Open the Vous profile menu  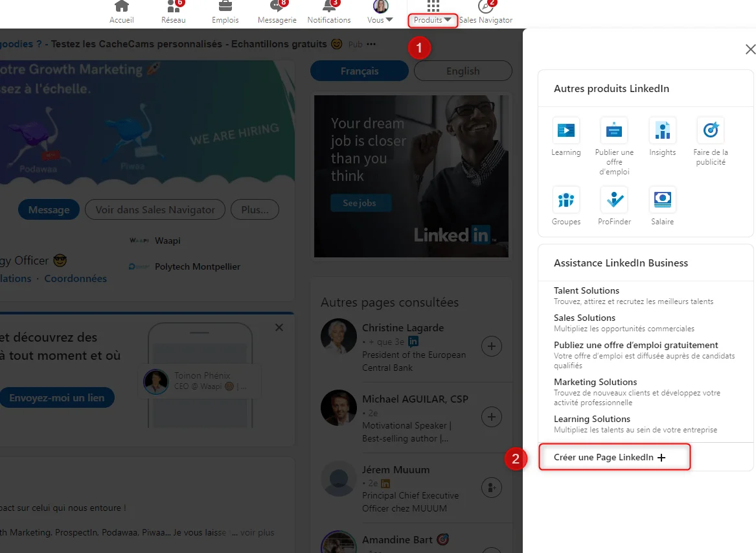pos(380,12)
